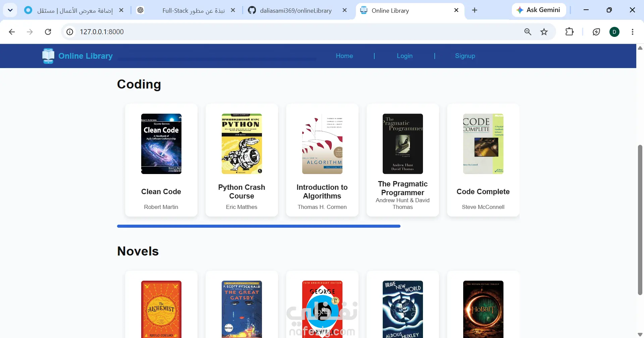Open the Signup navigation link
Viewport: 644px width, 338px height.
tap(465, 56)
